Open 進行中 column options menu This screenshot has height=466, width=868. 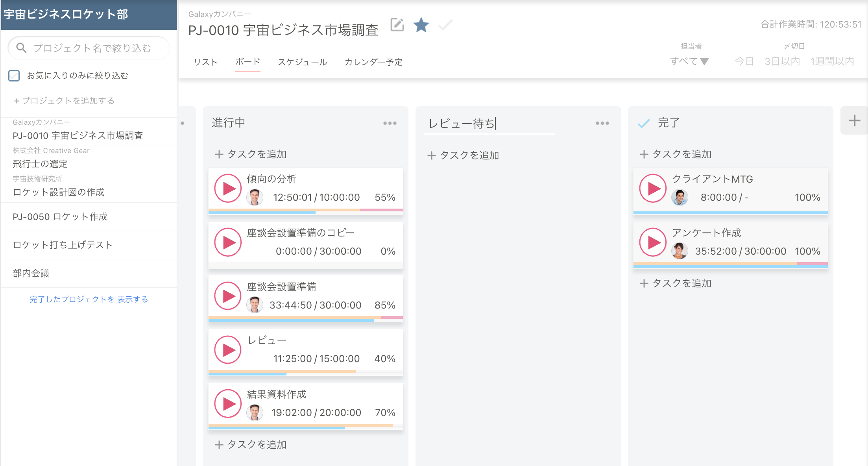pyautogui.click(x=390, y=123)
